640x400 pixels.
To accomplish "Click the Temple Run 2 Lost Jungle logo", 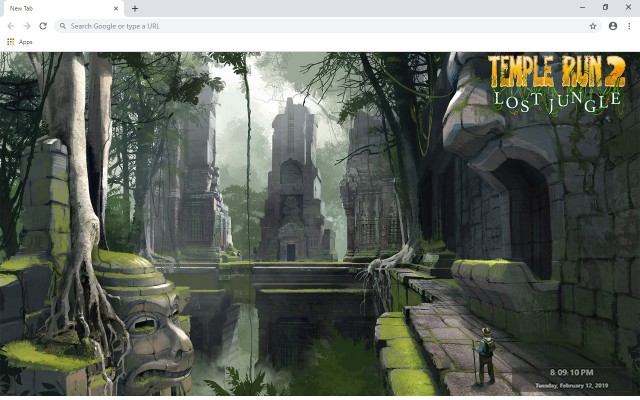I will coord(557,84).
